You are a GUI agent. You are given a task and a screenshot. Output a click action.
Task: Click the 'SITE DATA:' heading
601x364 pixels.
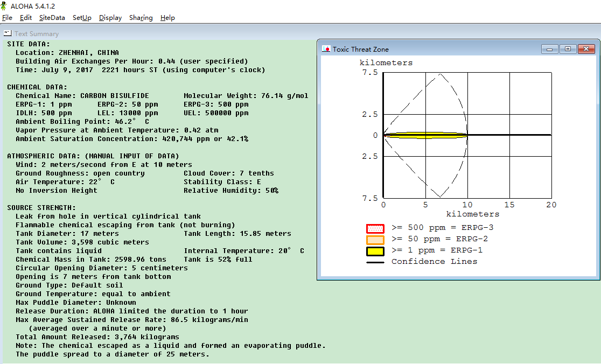(x=29, y=44)
